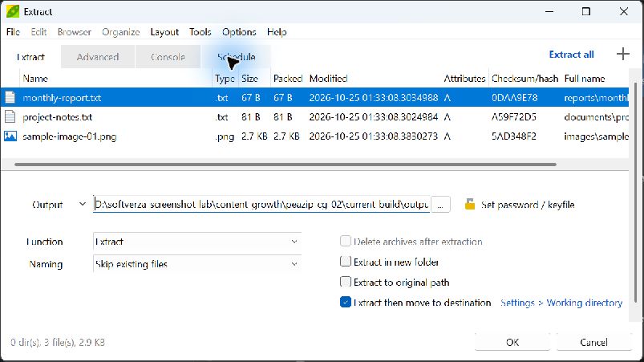Open the Options menu
The image size is (644, 362).
pos(239,32)
